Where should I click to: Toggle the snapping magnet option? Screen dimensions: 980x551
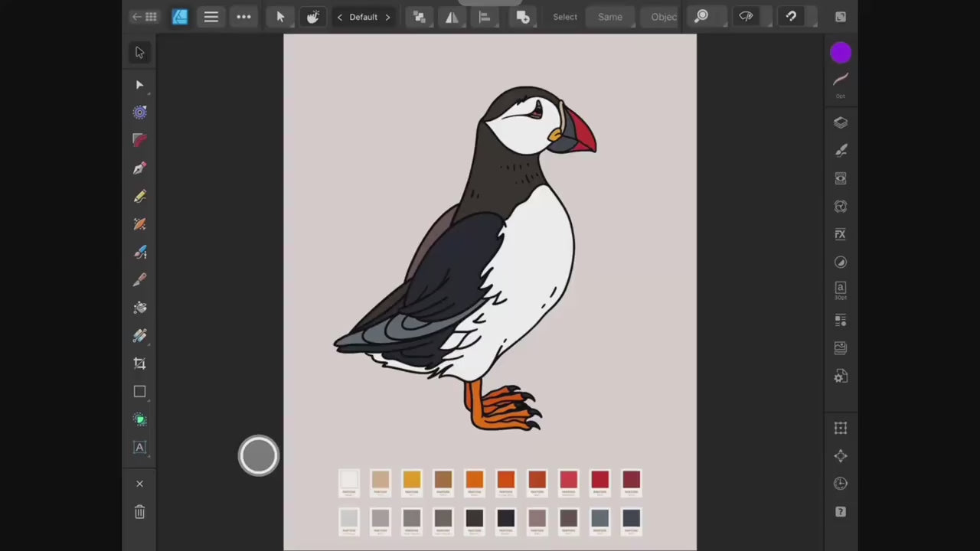791,17
